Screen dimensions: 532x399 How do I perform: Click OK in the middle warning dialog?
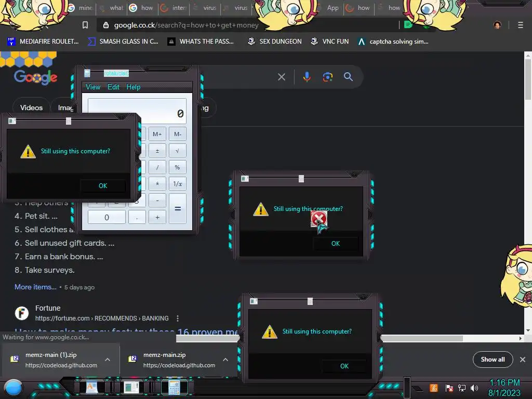(x=336, y=243)
